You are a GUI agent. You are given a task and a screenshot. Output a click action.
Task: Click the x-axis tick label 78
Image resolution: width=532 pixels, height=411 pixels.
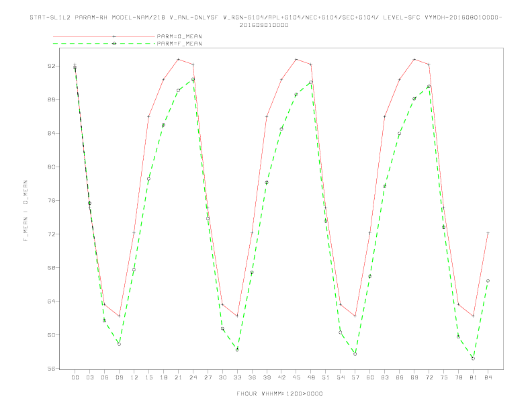point(459,377)
